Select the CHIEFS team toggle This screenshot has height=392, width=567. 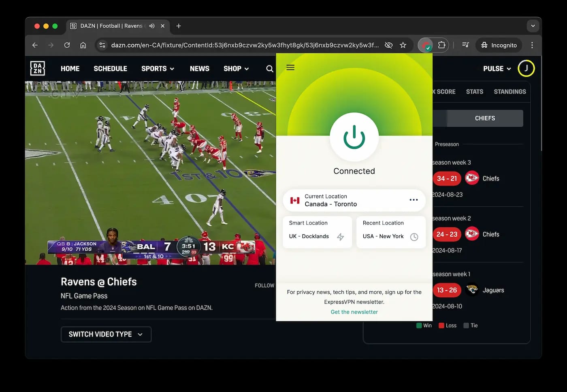[x=485, y=118]
